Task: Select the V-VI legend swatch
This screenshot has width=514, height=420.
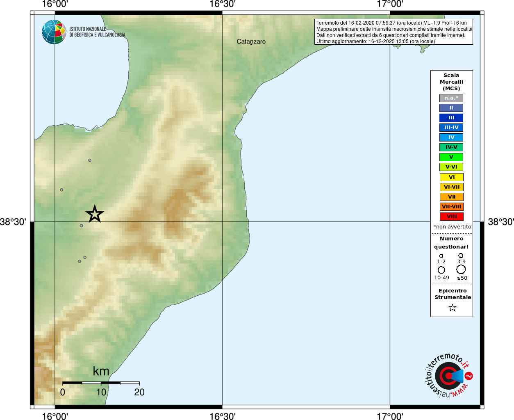Action: pos(451,167)
